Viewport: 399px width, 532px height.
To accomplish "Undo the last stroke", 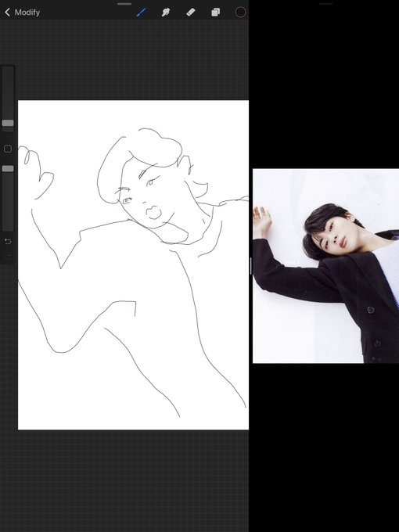I will tap(8, 241).
